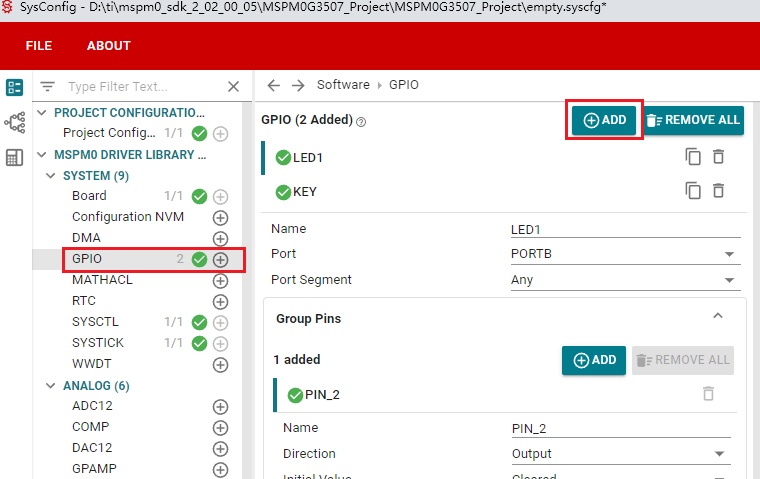
Task: Open the ABOUT menu
Action: (x=108, y=45)
